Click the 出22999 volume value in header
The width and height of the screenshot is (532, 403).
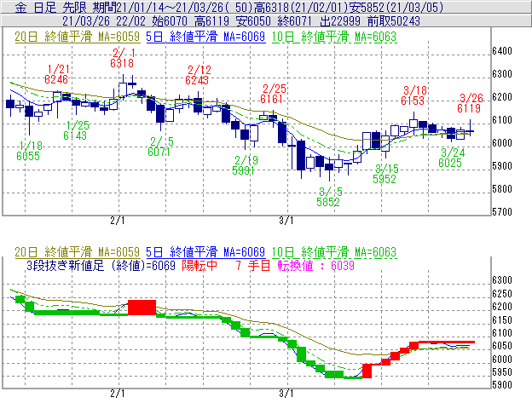[340, 21]
